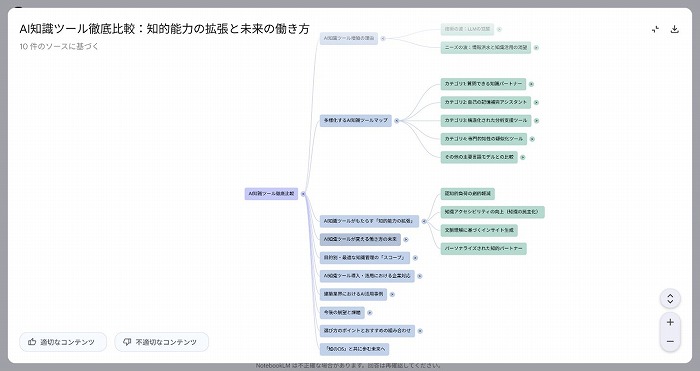This screenshot has height=371, width=700.
Task: Click the title AI知識ツール徹底比較：知的能力の拡張
Action: [x=164, y=29]
